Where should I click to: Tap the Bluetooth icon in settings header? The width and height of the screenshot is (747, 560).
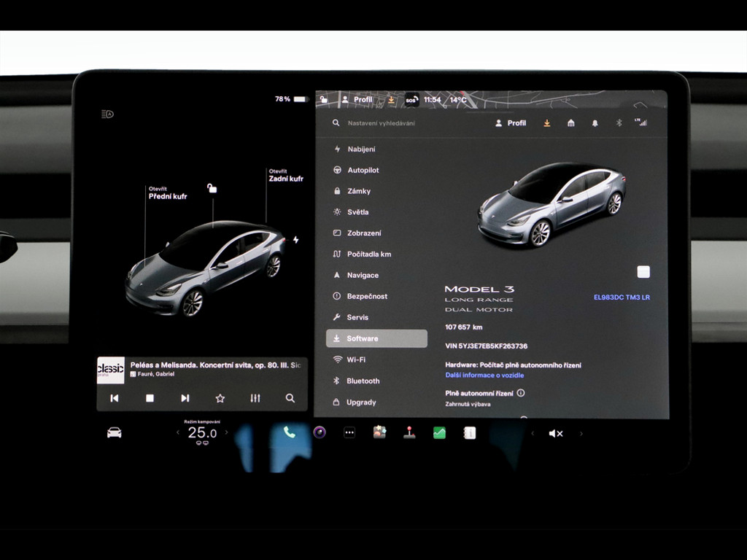(619, 122)
